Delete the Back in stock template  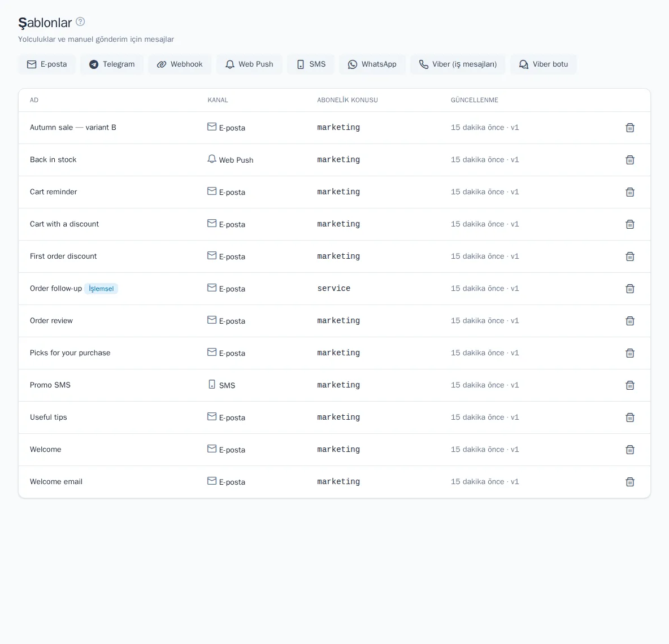[x=630, y=160]
